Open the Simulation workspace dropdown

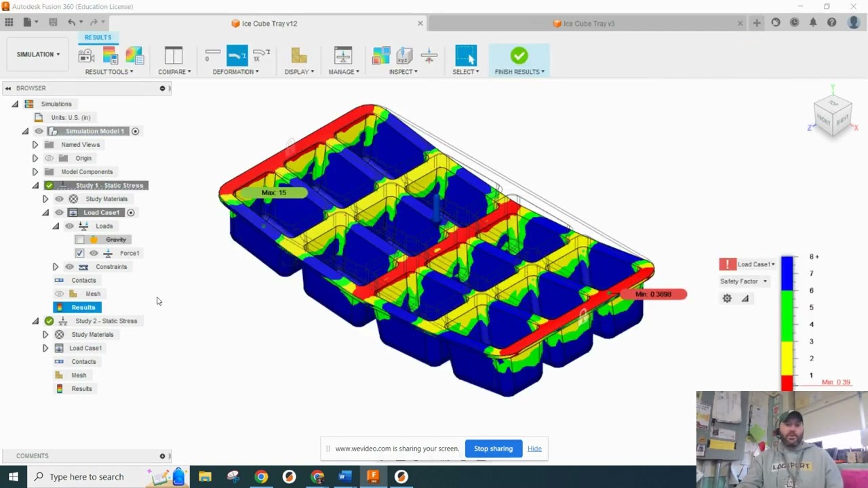(x=38, y=54)
